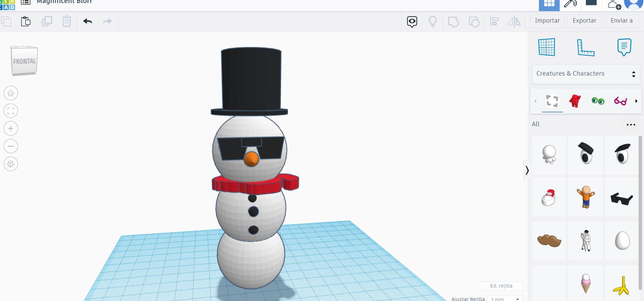
Task: Pick the white egg shape
Action: click(x=622, y=241)
